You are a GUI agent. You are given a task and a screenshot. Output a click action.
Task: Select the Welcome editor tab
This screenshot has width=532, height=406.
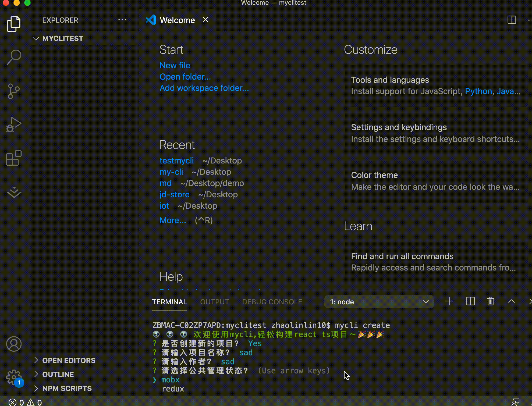tap(177, 20)
